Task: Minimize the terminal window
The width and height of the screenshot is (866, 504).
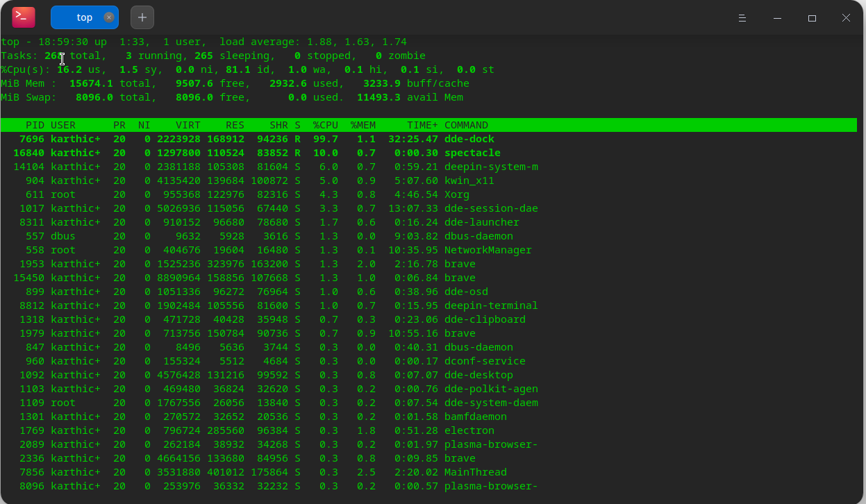Action: click(777, 18)
